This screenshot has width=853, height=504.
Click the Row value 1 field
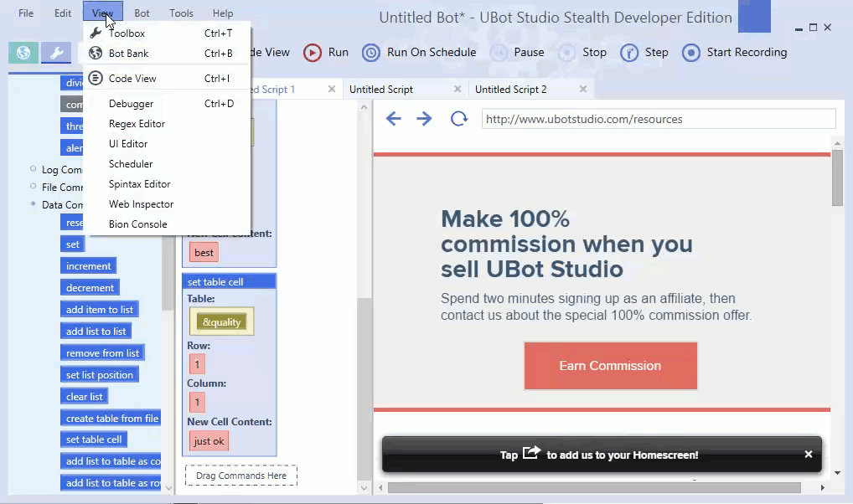[197, 363]
